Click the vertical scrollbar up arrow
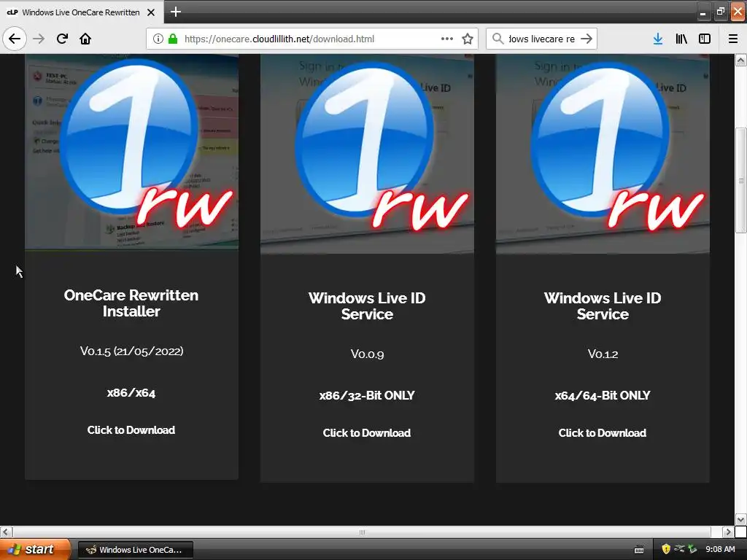This screenshot has height=560, width=747. click(740, 60)
